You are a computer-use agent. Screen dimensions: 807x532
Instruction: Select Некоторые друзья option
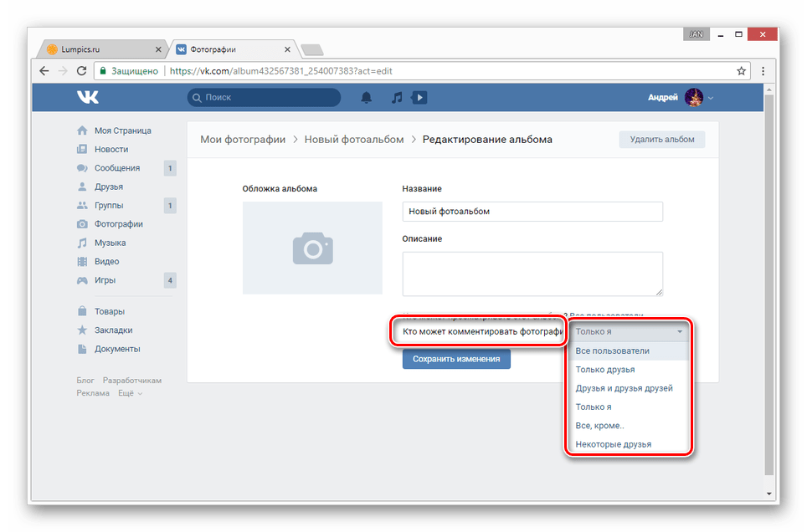629,444
